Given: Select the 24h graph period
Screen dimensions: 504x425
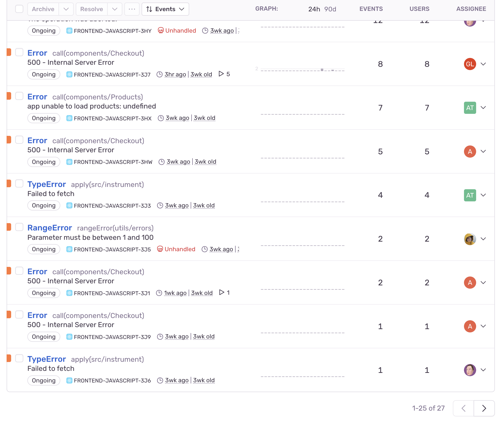Looking at the screenshot, I should tap(314, 9).
